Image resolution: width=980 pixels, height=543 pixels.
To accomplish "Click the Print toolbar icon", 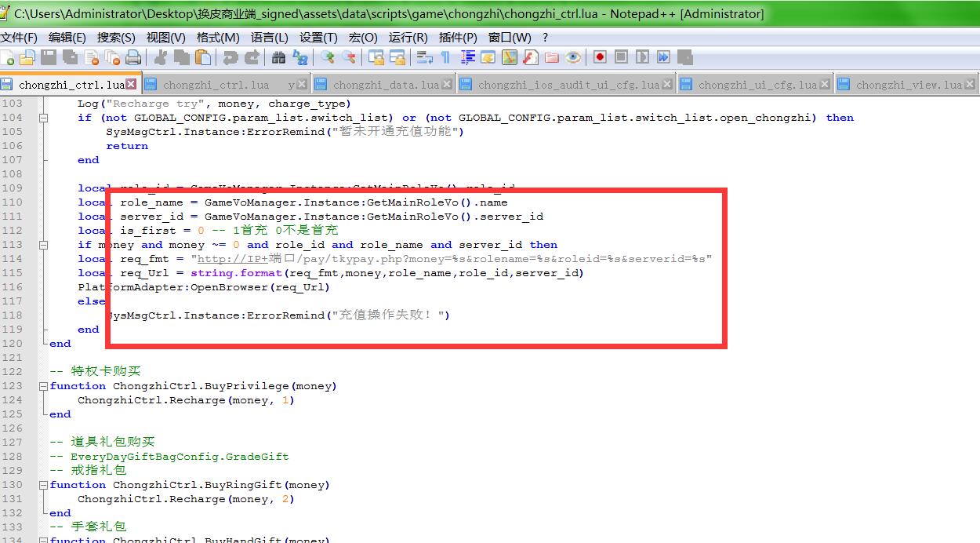I will pyautogui.click(x=133, y=57).
